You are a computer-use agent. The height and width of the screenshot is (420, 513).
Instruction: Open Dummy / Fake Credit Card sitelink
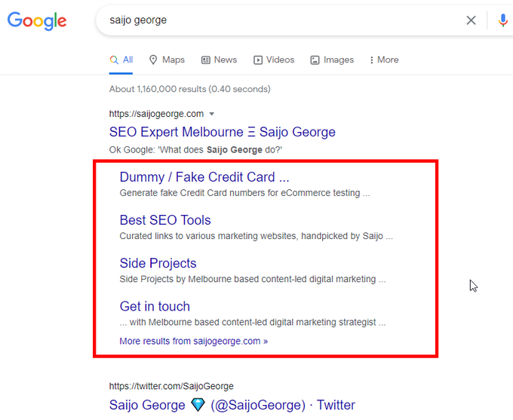(x=204, y=178)
